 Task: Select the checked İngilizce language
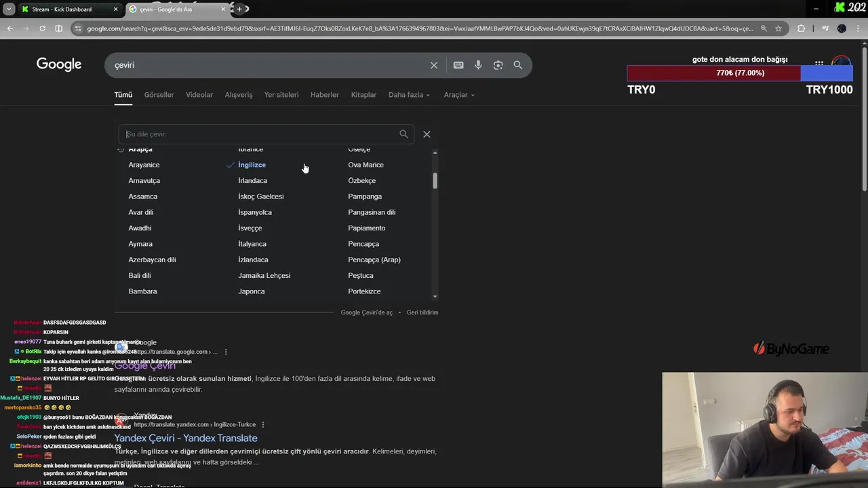(x=252, y=165)
